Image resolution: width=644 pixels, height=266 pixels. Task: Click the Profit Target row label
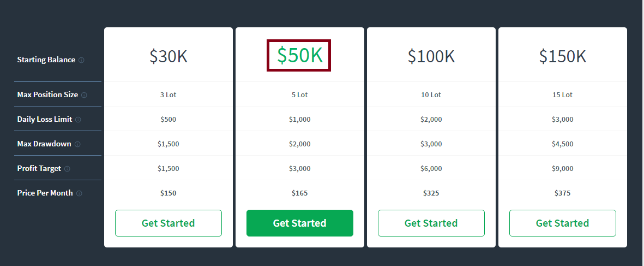[x=39, y=168]
